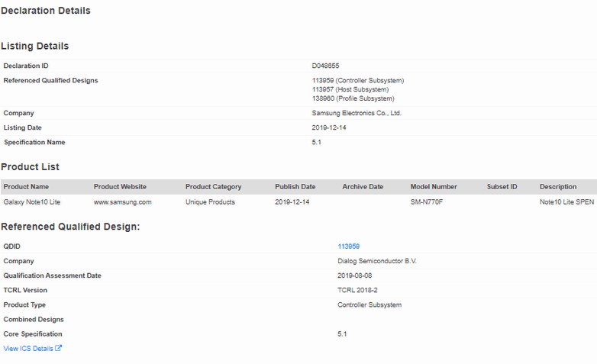Select the Note10 Lite SPEN description

point(566,201)
